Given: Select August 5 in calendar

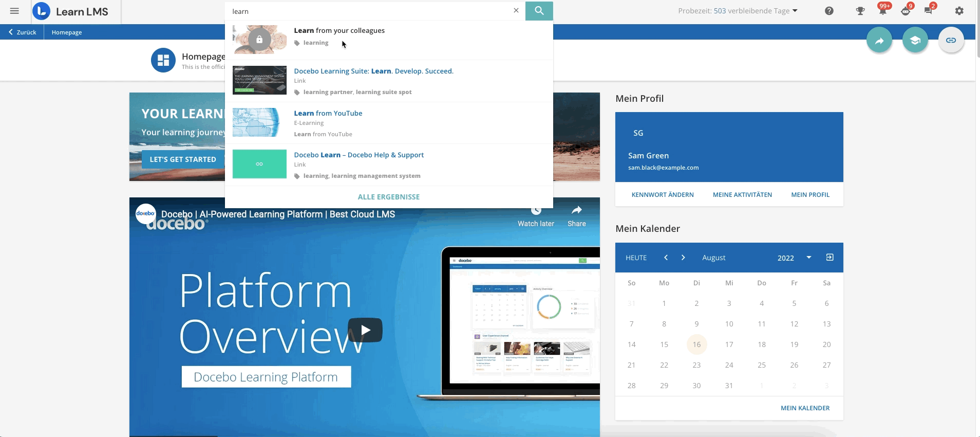Looking at the screenshot, I should (x=794, y=303).
